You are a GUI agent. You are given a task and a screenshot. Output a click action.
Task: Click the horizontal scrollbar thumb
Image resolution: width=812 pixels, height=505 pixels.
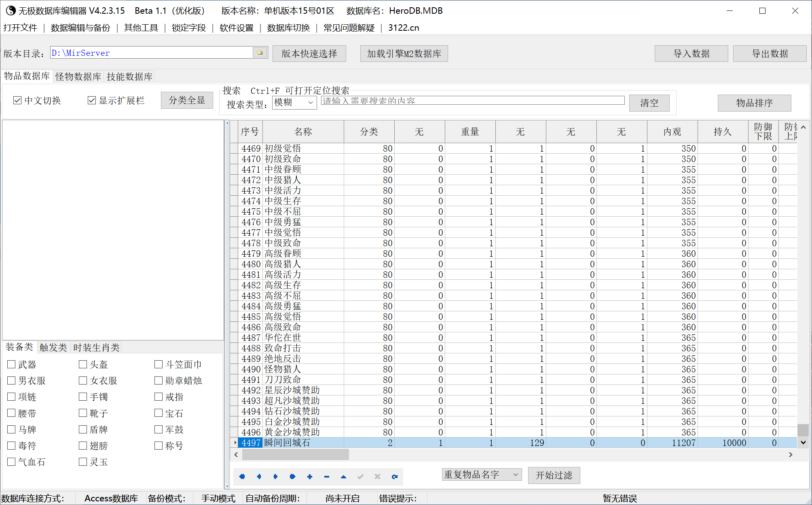(295, 455)
